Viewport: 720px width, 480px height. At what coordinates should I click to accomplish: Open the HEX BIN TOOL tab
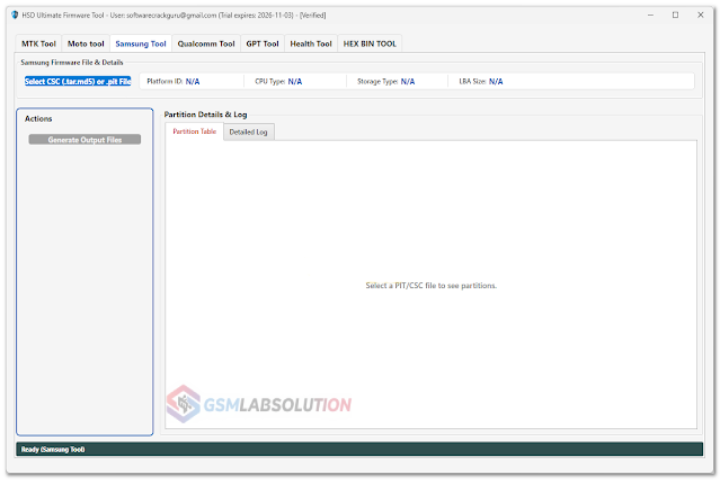tap(369, 44)
